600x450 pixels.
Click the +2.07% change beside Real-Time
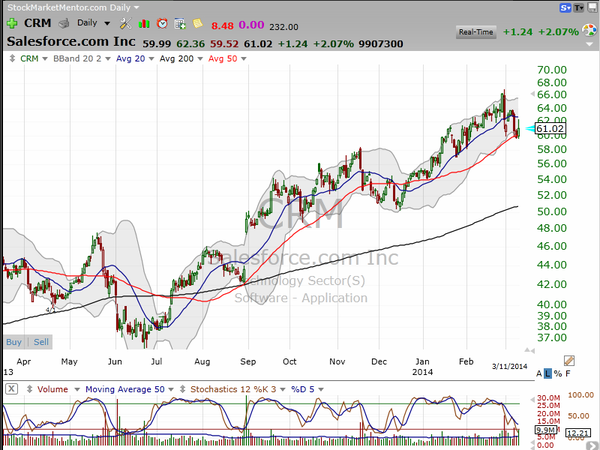pos(558,32)
